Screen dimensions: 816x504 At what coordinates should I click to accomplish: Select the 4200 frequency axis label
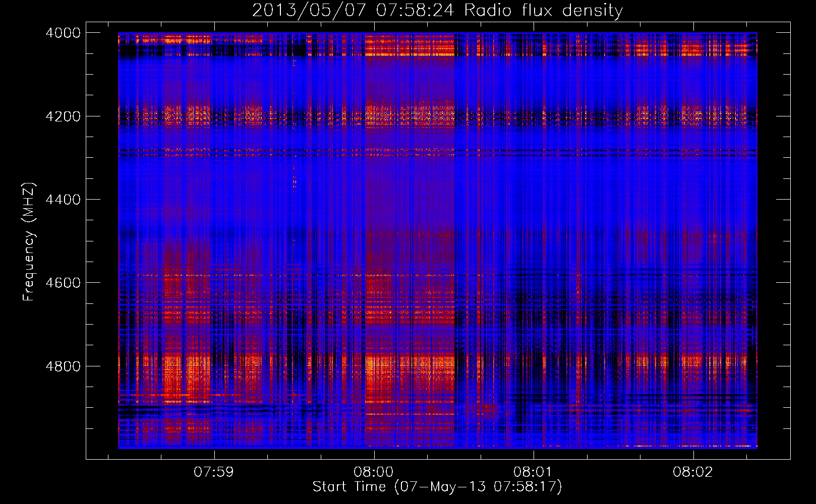click(63, 116)
